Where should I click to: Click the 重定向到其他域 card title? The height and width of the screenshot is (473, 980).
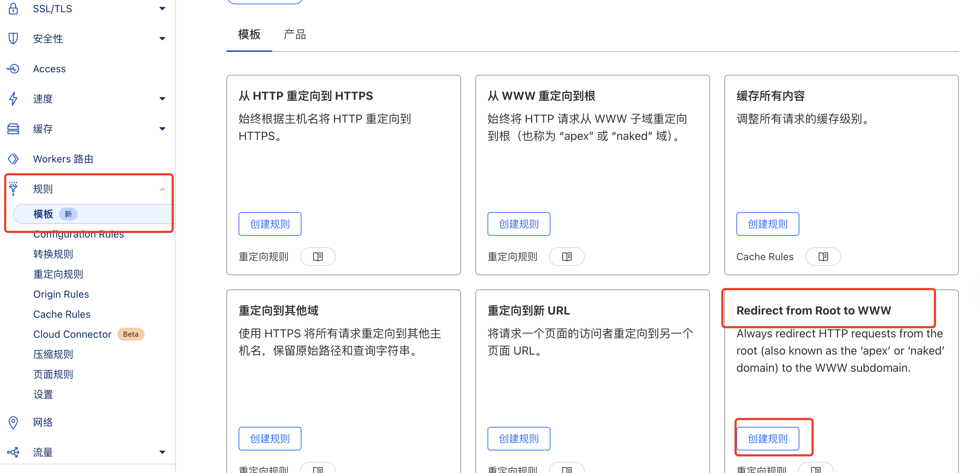tap(279, 311)
